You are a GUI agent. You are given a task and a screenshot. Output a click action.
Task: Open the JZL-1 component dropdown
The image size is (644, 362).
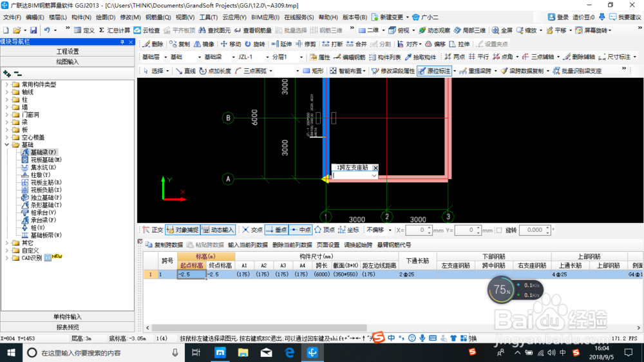coord(267,57)
